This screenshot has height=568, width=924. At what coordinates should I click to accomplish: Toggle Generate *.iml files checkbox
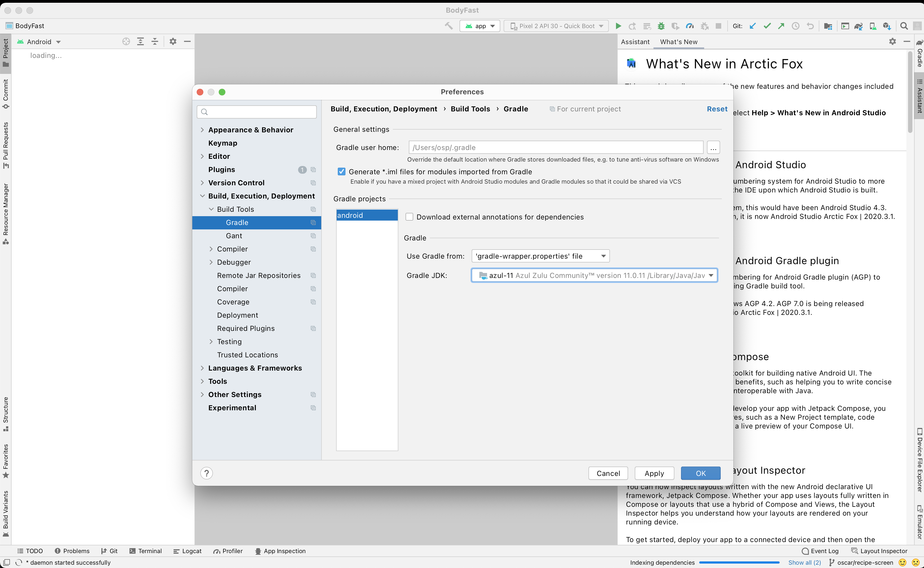coord(341,172)
